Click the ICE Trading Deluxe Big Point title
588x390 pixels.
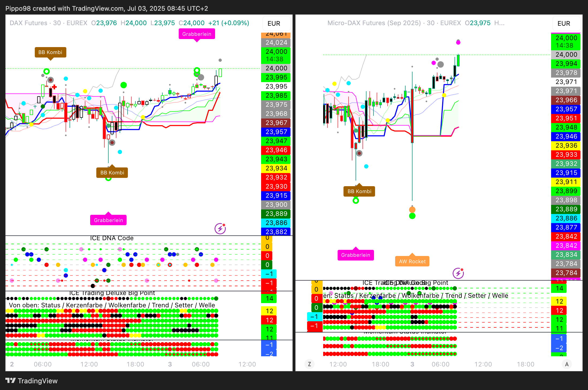[112, 293]
